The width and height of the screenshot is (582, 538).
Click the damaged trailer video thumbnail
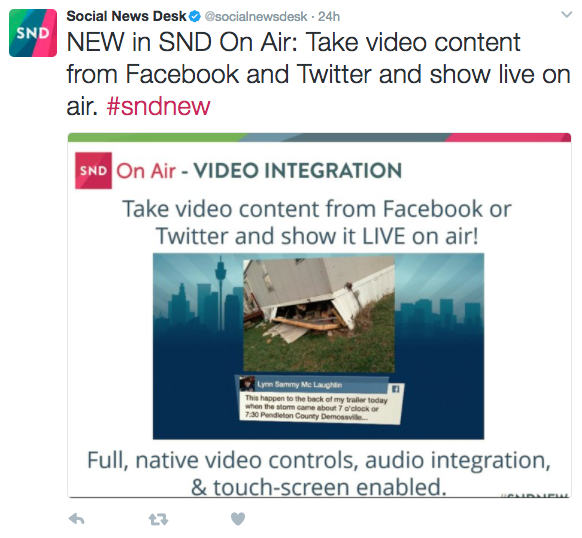[x=319, y=314]
